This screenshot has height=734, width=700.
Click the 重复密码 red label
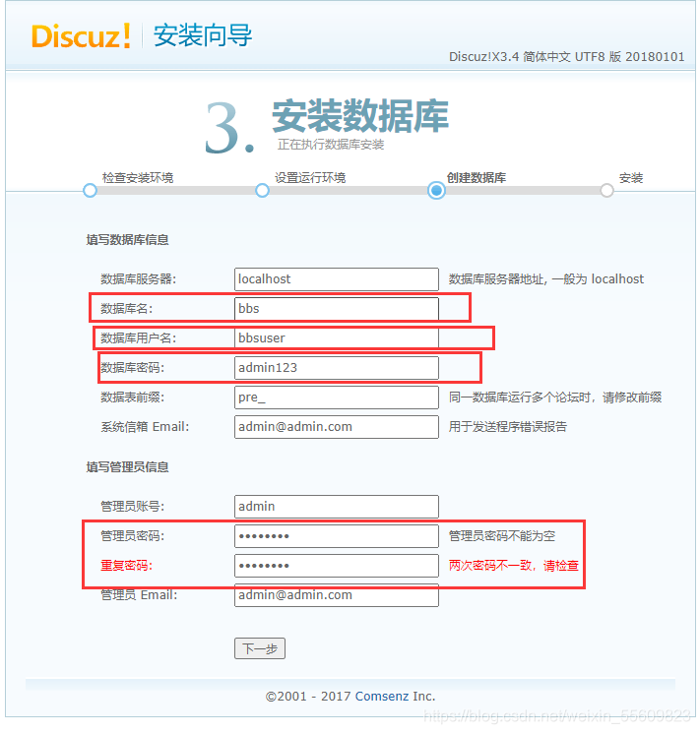pos(126,566)
